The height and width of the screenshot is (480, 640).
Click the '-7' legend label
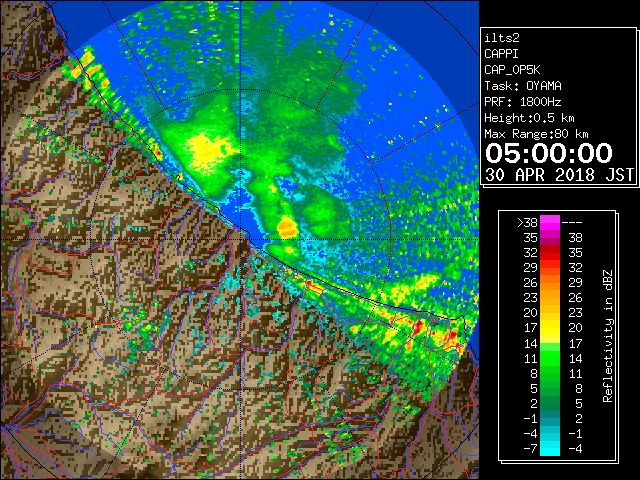(x=530, y=449)
